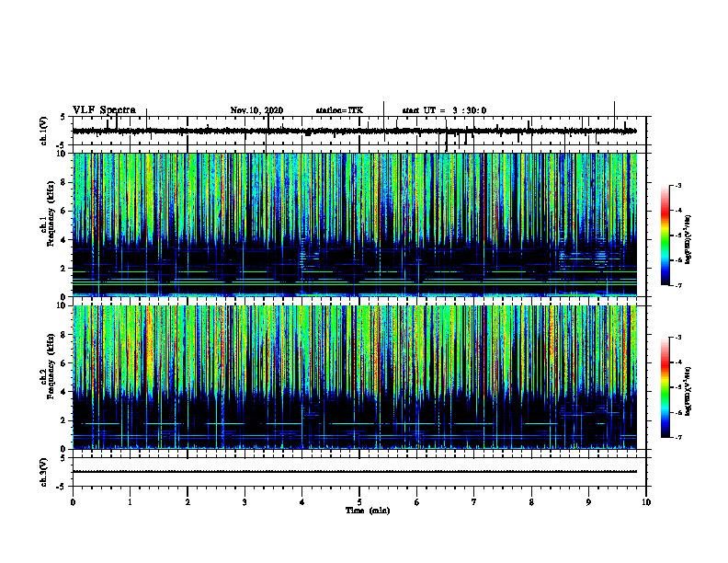Viewport: 728px width, 563px height.
Task: Click the ch.1 spectrogram color scale bar
Action: click(x=665, y=236)
